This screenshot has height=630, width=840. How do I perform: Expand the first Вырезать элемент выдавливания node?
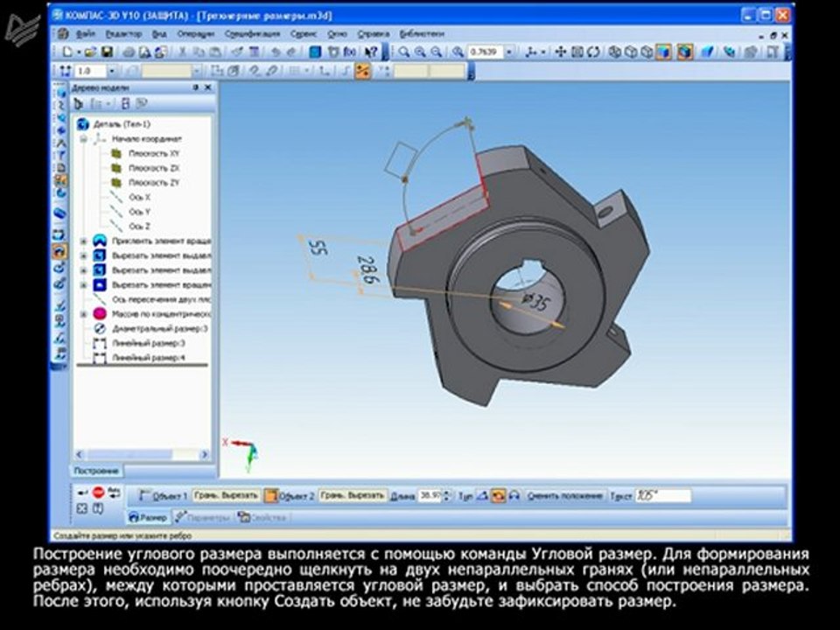pos(84,255)
